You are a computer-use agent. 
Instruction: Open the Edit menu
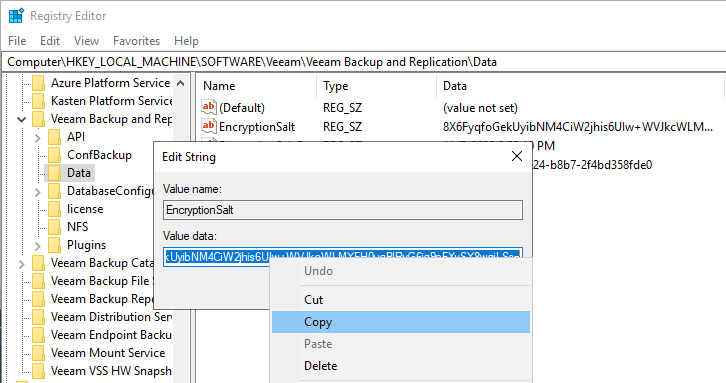pos(50,41)
